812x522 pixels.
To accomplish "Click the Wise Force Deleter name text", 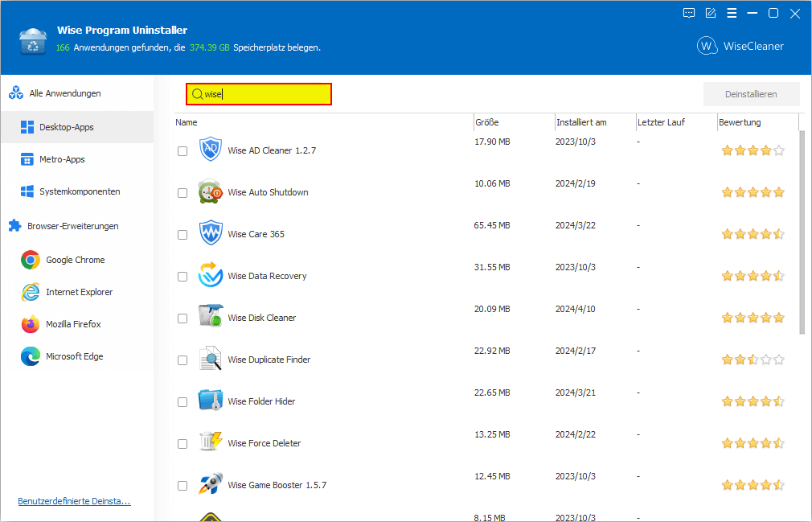I will [265, 443].
